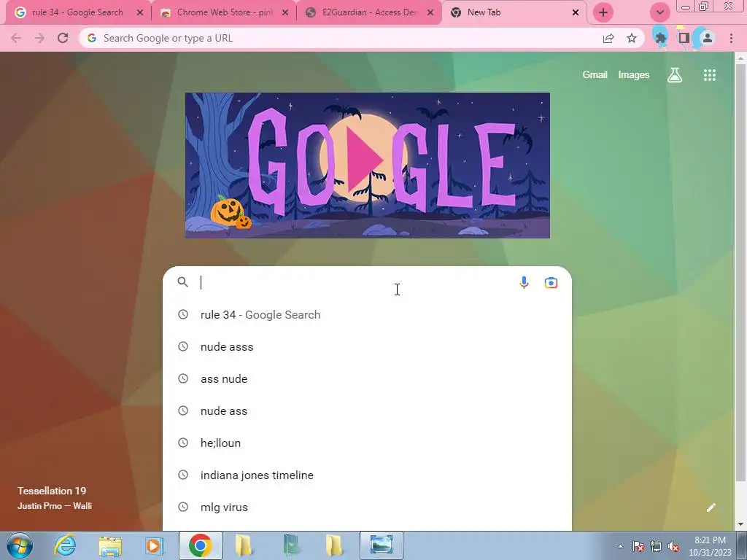Choose the 'he;lloun' suggestion

click(x=367, y=443)
